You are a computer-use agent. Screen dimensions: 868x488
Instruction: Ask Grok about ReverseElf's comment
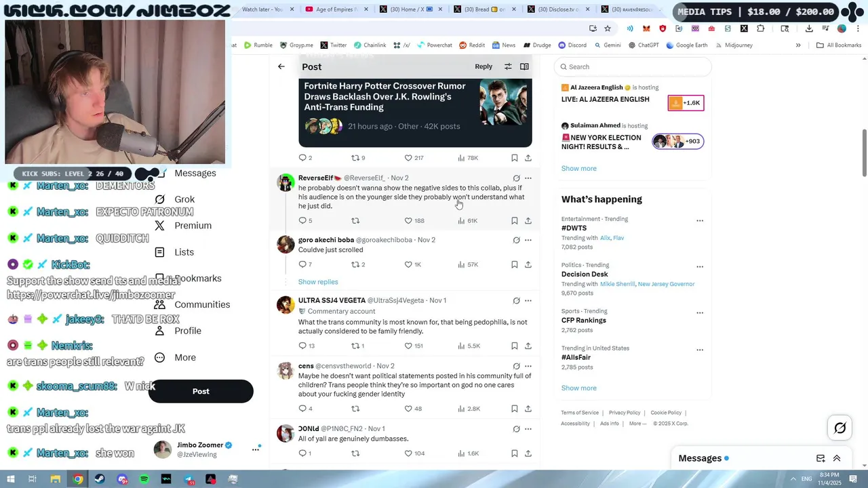[x=516, y=178]
